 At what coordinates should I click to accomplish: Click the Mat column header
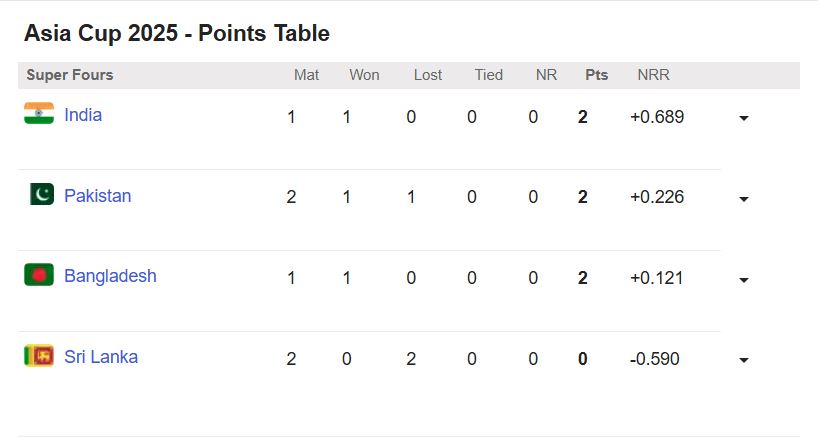point(306,75)
